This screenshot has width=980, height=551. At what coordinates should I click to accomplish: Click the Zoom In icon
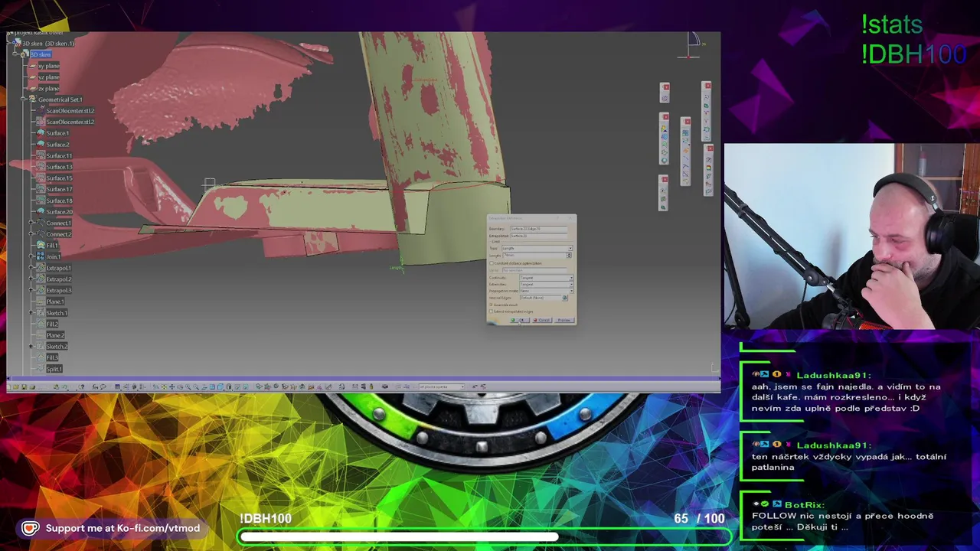point(188,386)
